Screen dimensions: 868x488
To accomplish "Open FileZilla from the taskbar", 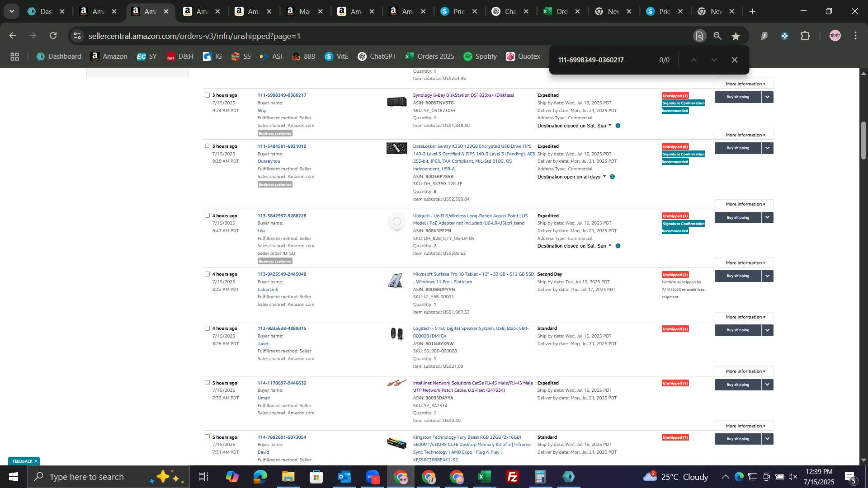I will point(512,477).
